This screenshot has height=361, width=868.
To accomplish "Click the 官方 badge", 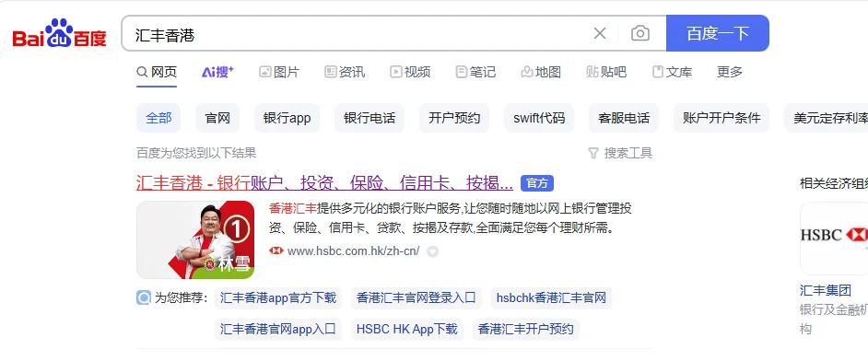I will (537, 183).
